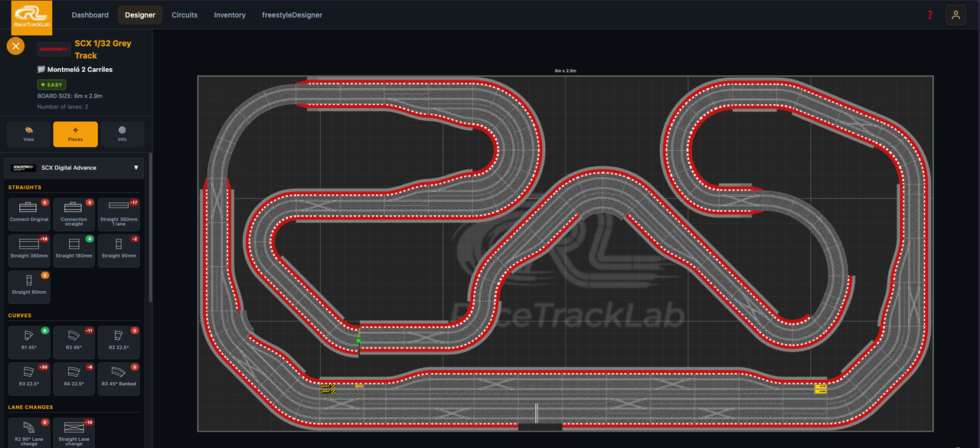This screenshot has width=980, height=448.
Task: Pick the R1 45° curve piece
Action: (29, 342)
